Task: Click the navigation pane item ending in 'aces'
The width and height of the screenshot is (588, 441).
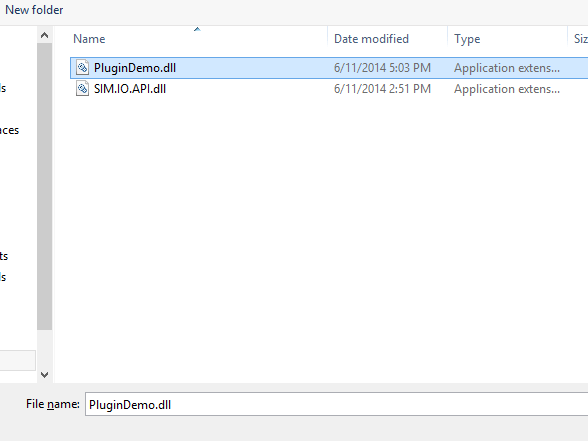Action: point(9,130)
